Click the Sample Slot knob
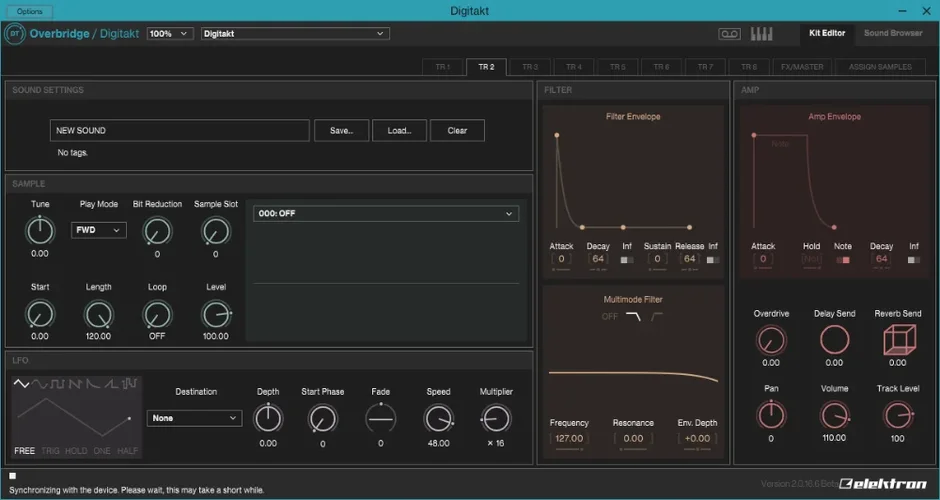This screenshot has height=500, width=940. pos(216,231)
